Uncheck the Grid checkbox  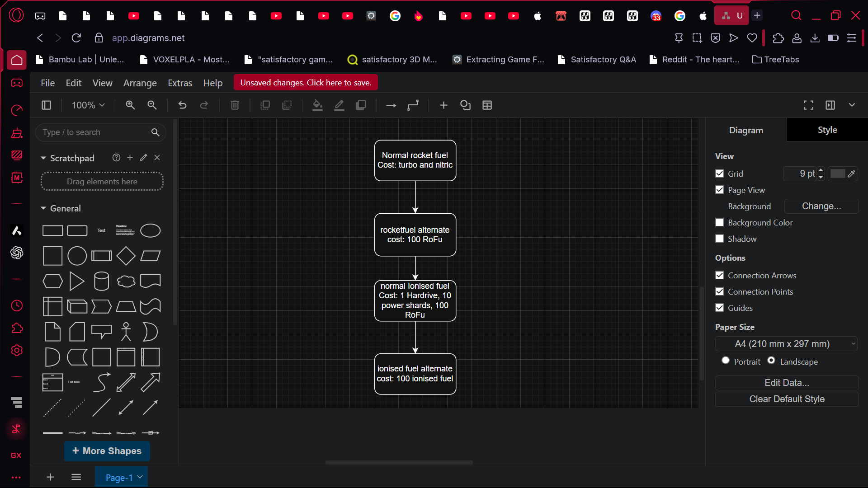(720, 174)
